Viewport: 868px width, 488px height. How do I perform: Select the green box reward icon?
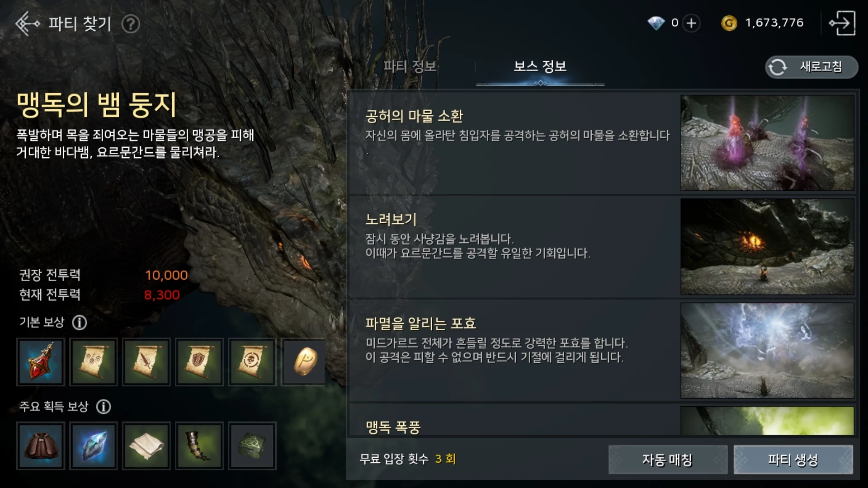pos(252,446)
